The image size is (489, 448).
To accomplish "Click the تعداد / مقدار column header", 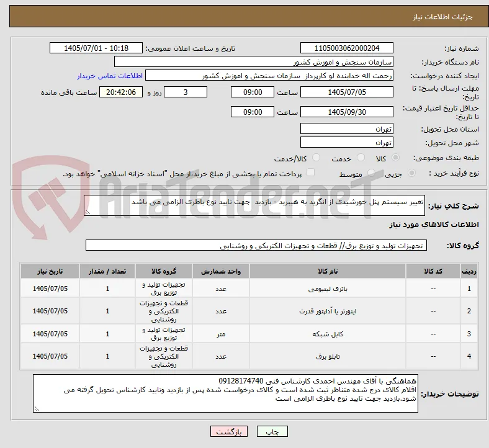I will pos(107,271).
